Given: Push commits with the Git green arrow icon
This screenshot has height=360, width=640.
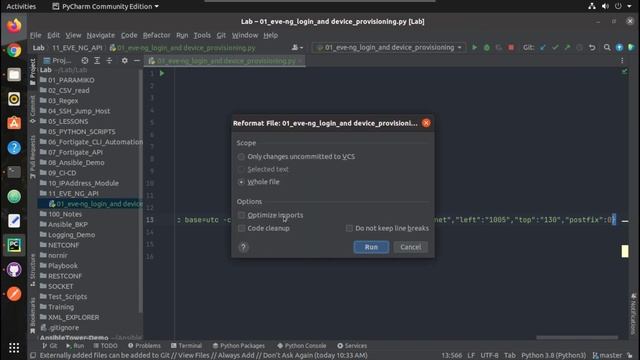Looking at the screenshot, I should coord(567,48).
